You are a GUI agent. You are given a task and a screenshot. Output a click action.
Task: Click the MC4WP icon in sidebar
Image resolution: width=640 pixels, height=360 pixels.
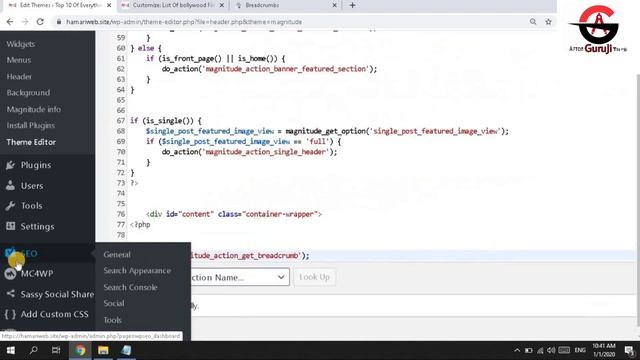[11, 273]
